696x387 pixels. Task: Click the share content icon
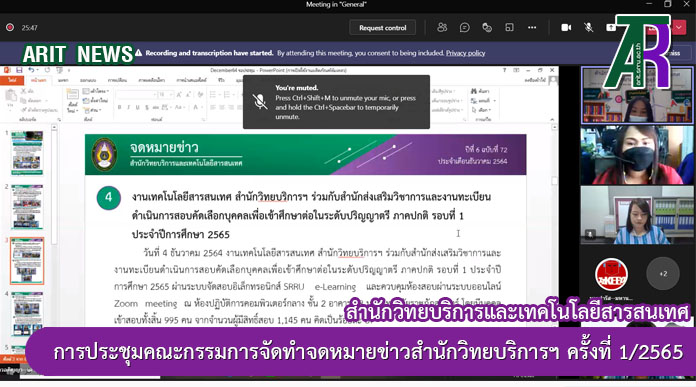coord(611,28)
